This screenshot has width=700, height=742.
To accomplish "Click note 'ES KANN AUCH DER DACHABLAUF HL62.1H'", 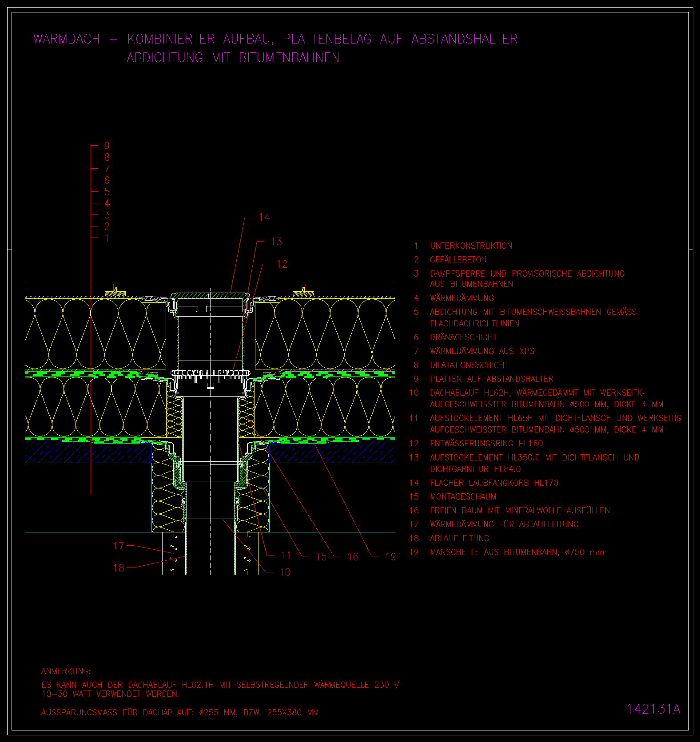I will tap(128, 685).
